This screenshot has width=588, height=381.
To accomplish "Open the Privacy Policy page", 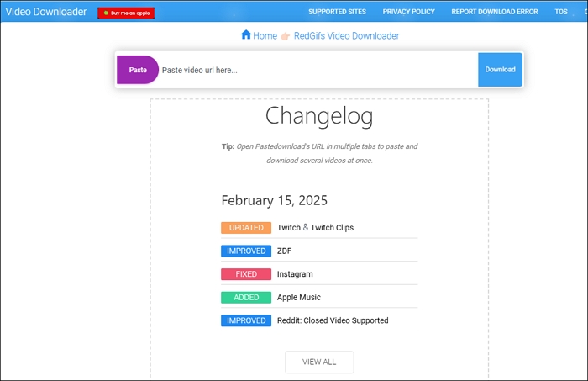I will click(x=409, y=12).
